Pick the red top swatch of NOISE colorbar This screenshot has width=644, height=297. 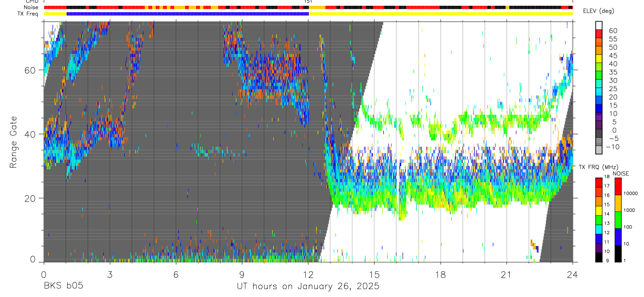point(618,186)
